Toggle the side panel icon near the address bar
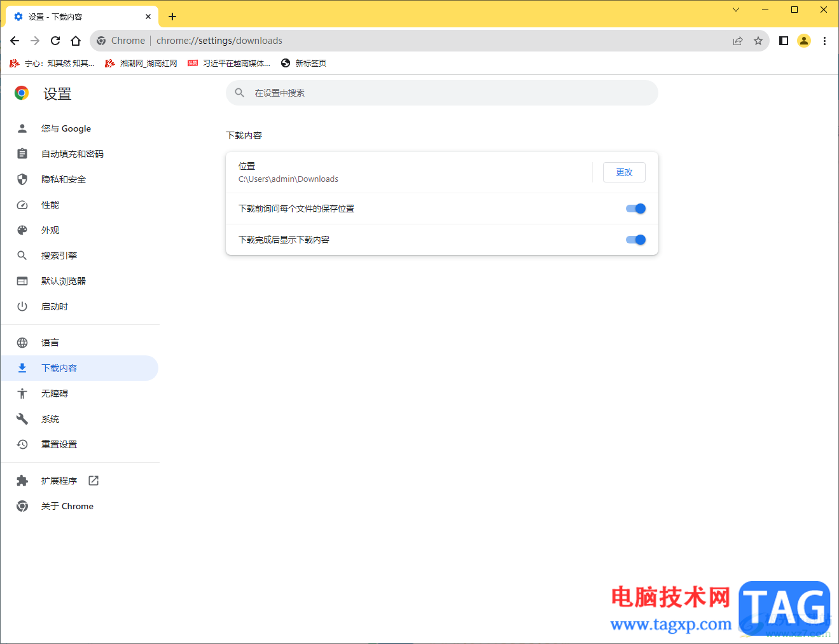The height and width of the screenshot is (644, 839). click(x=783, y=40)
